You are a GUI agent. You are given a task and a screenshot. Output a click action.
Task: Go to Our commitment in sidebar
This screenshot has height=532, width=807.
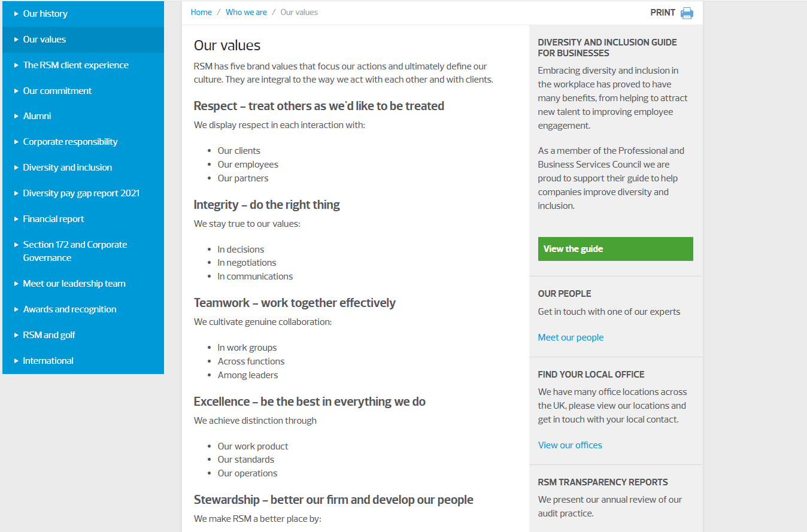[57, 91]
